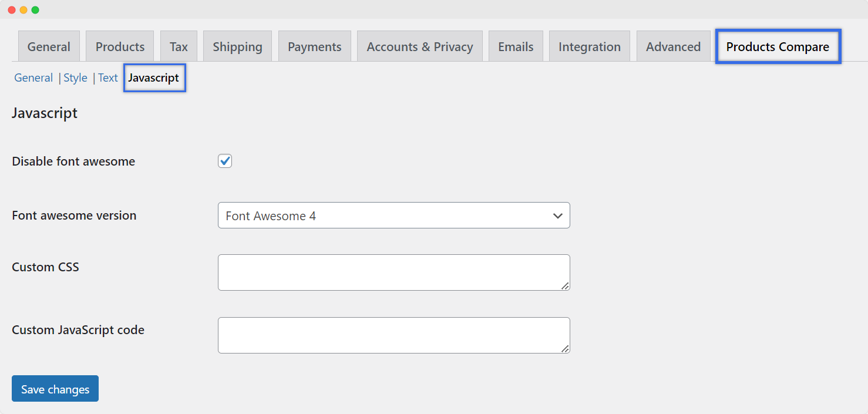Select the Javascript sub-section

click(x=154, y=78)
